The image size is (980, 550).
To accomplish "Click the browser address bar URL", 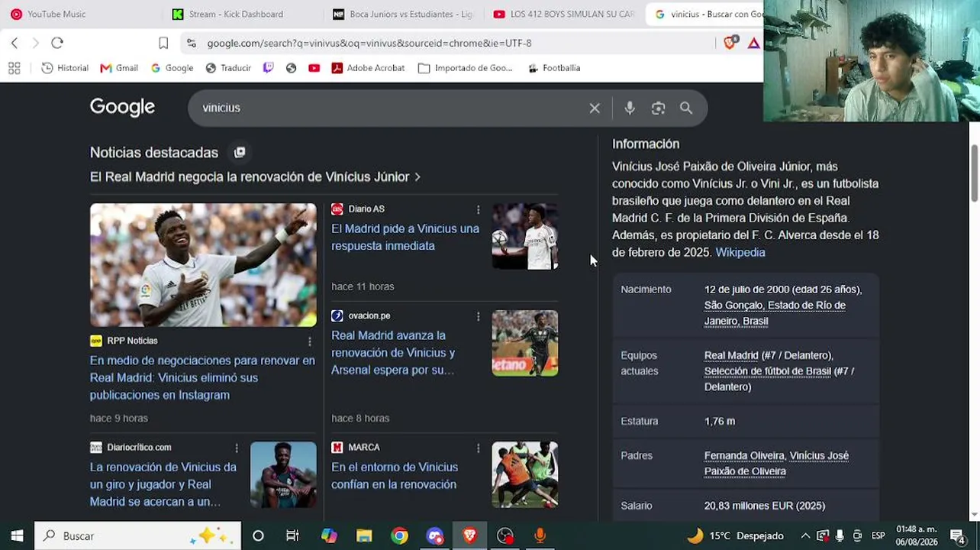I will tap(369, 44).
